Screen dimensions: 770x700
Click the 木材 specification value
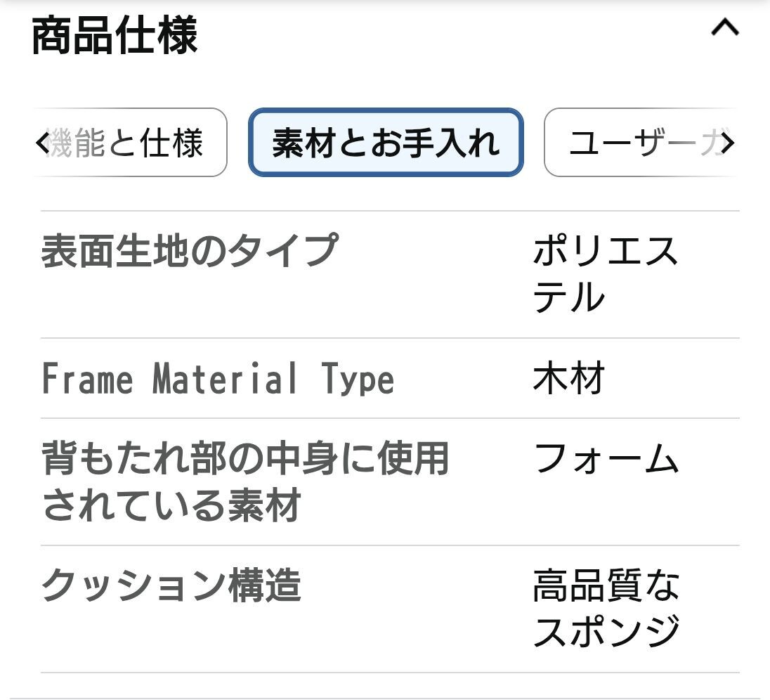(569, 380)
